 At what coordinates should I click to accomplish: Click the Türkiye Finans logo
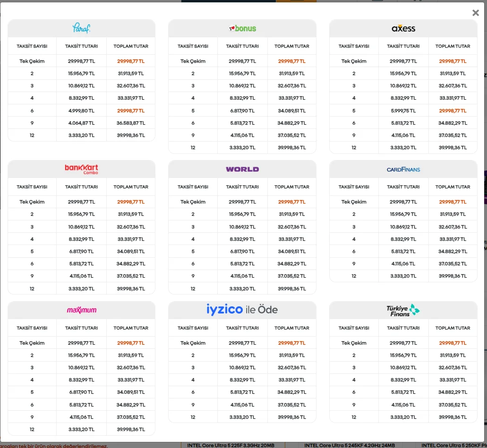(x=403, y=310)
